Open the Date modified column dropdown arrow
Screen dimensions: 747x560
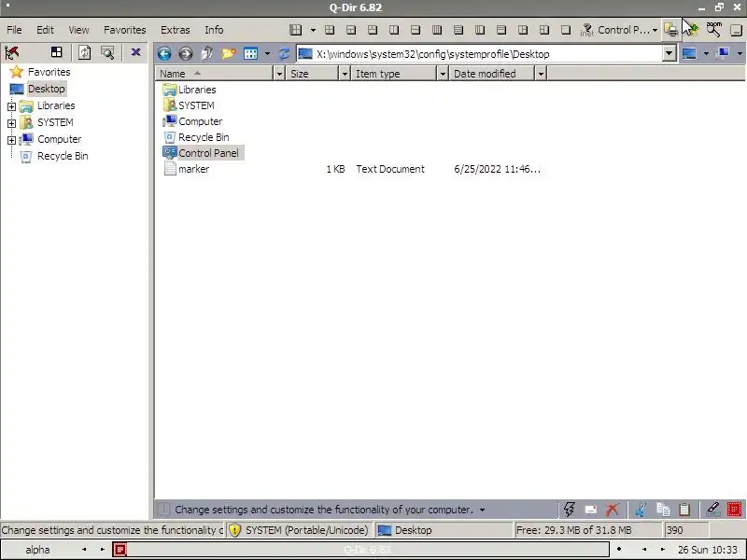pos(541,74)
